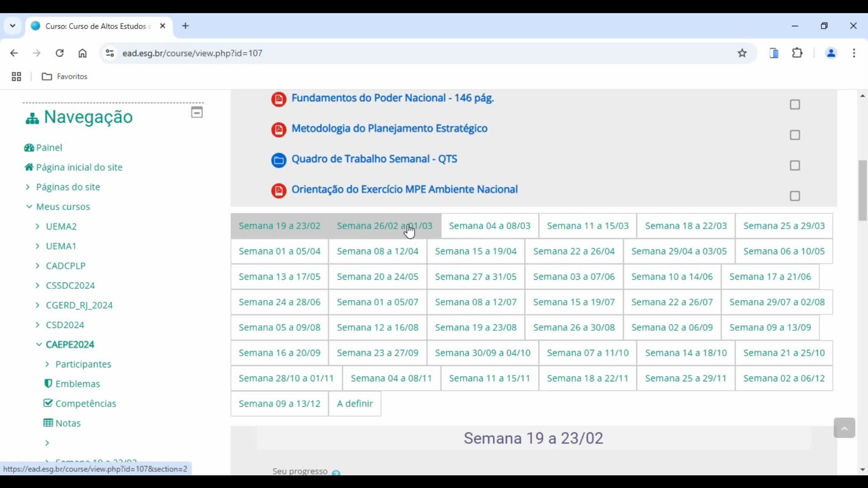The image size is (868, 488).
Task: Open the browser home page
Action: point(82,53)
